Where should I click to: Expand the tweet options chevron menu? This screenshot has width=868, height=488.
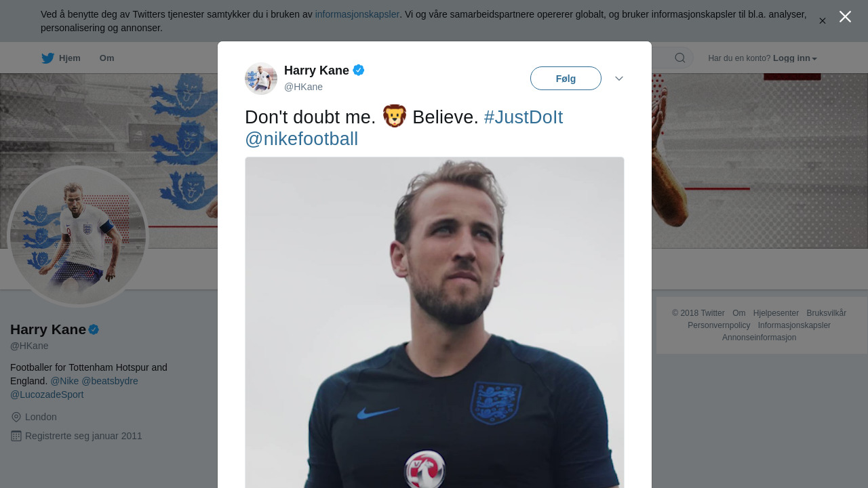pyautogui.click(x=619, y=79)
